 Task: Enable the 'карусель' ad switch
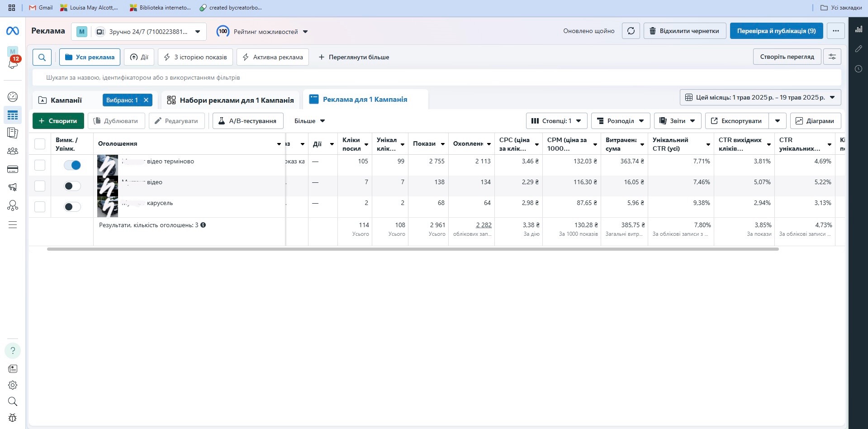72,207
